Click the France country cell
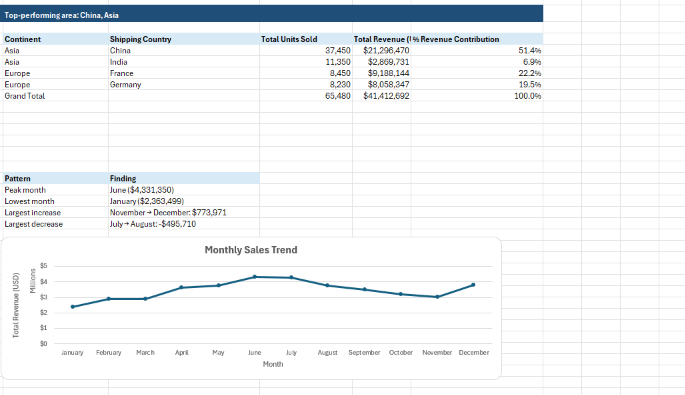Screen dimensions: 685x395 point(184,73)
